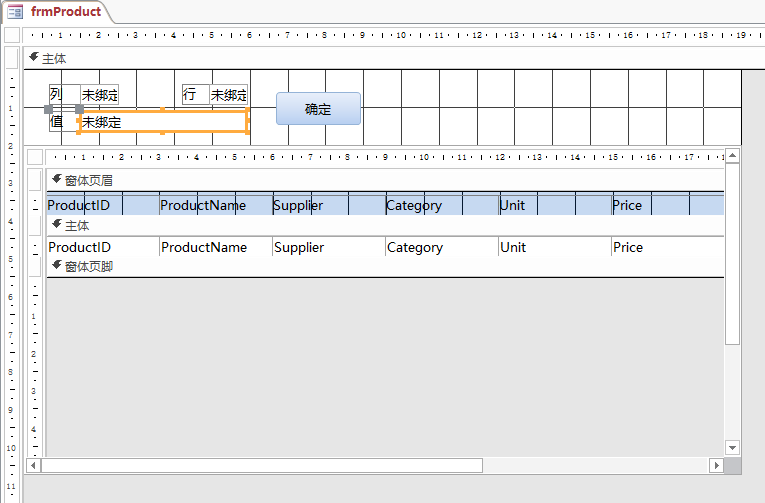This screenshot has width=765, height=503.
Task: Click the subform scroll left arrow
Action: pyautogui.click(x=33, y=465)
